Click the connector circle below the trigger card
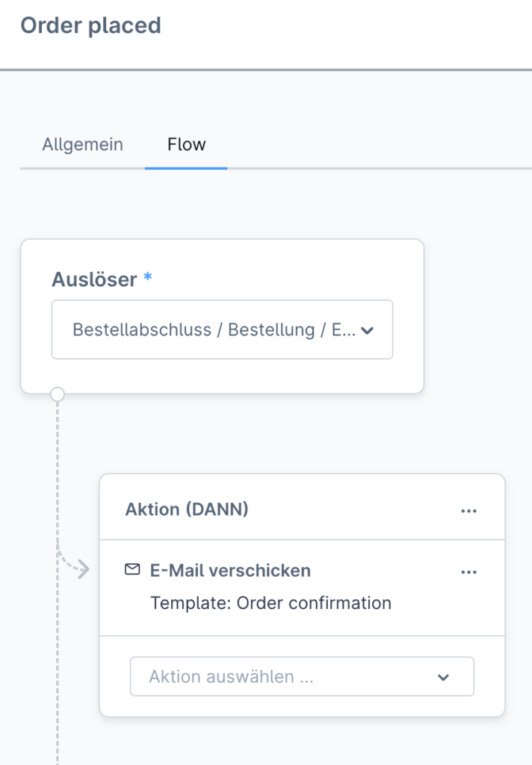532x765 pixels. tap(58, 394)
